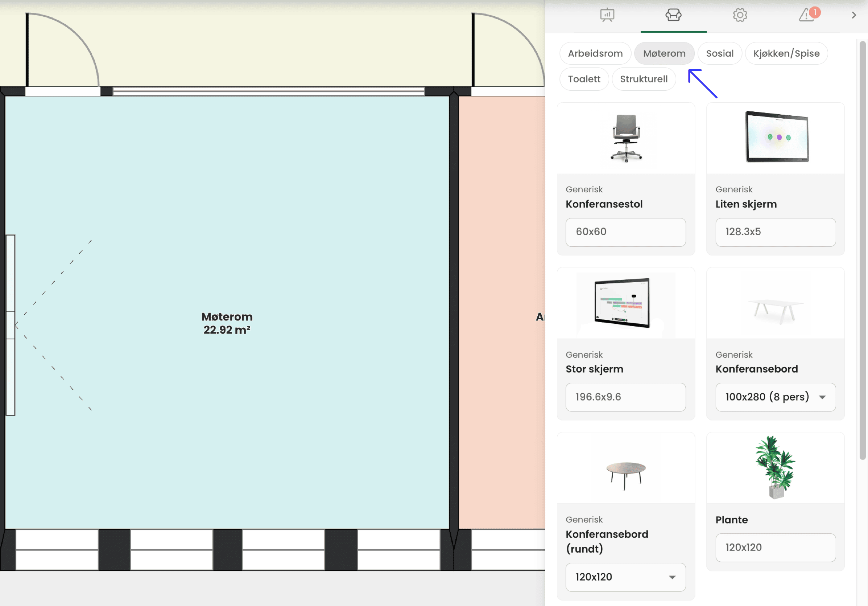
Task: Select the furniture armchair tab icon
Action: point(673,15)
